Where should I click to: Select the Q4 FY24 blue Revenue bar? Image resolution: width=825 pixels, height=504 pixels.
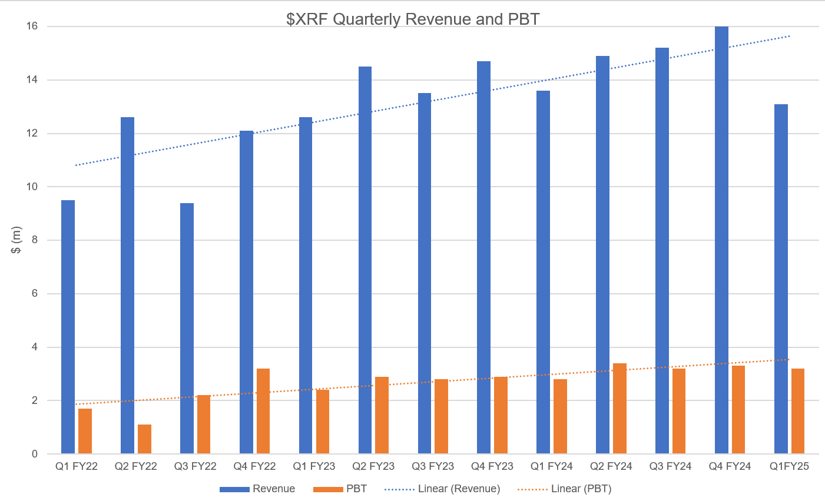point(722,240)
